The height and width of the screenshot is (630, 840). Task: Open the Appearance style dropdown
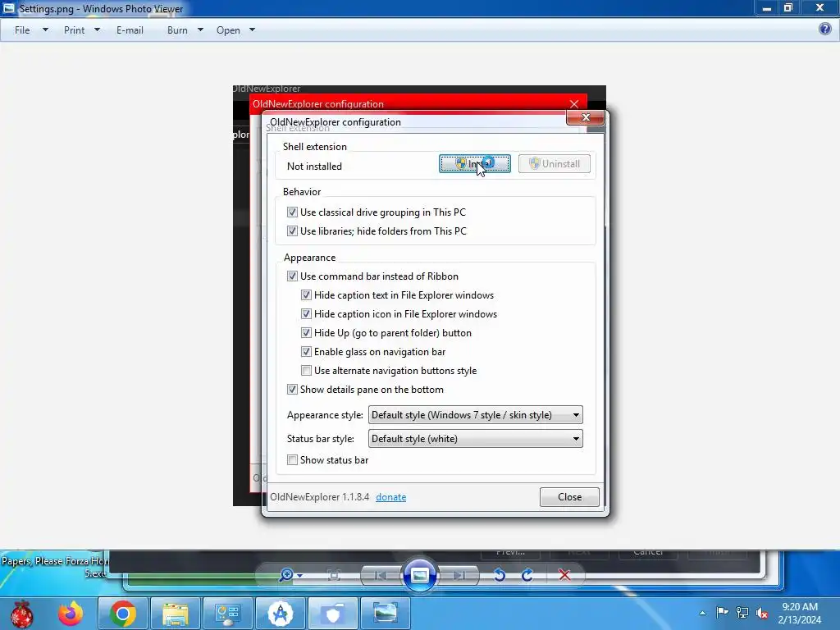click(475, 415)
